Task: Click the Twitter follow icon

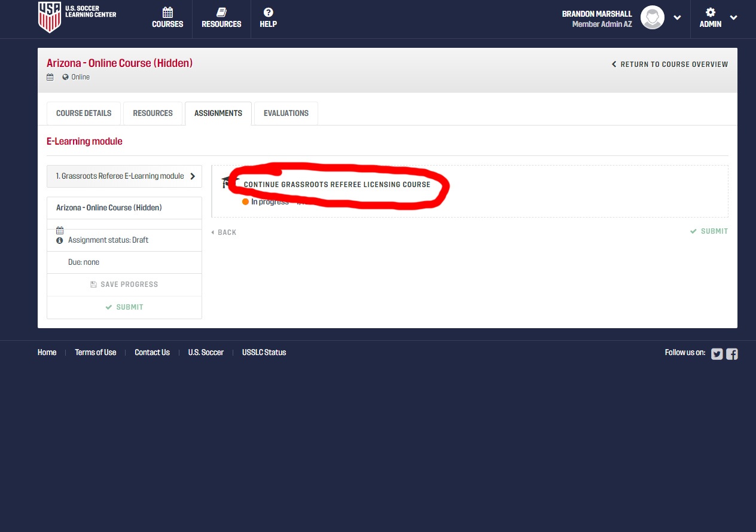Action: [x=717, y=354]
